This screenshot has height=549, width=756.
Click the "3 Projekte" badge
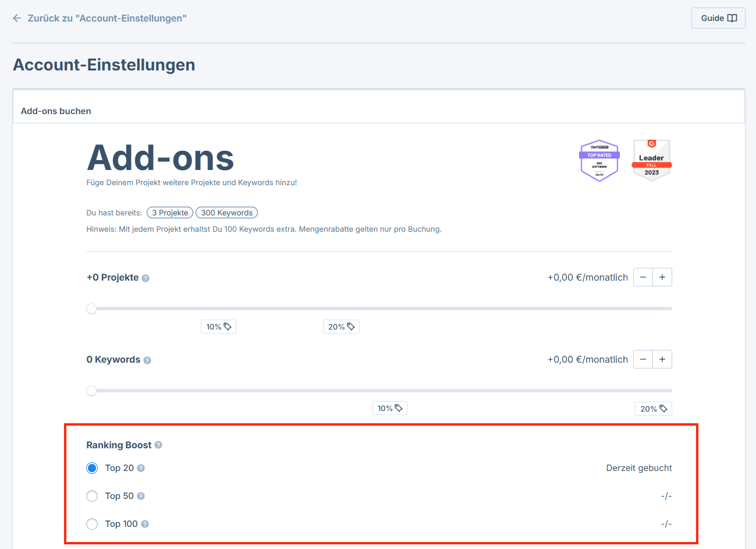pyautogui.click(x=169, y=212)
